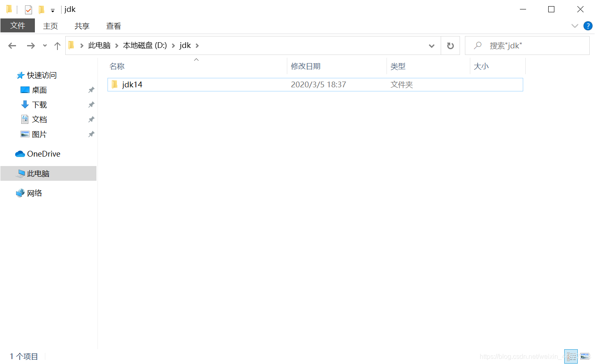The height and width of the screenshot is (364, 595).
Task: Unpin 图片 using its pin icon
Action: click(x=91, y=134)
